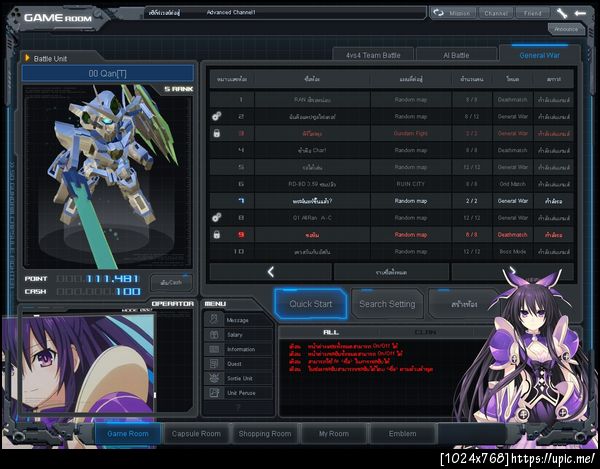Click the Mission button in top bar
Image resolution: width=600 pixels, height=469 pixels.
pyautogui.click(x=460, y=13)
